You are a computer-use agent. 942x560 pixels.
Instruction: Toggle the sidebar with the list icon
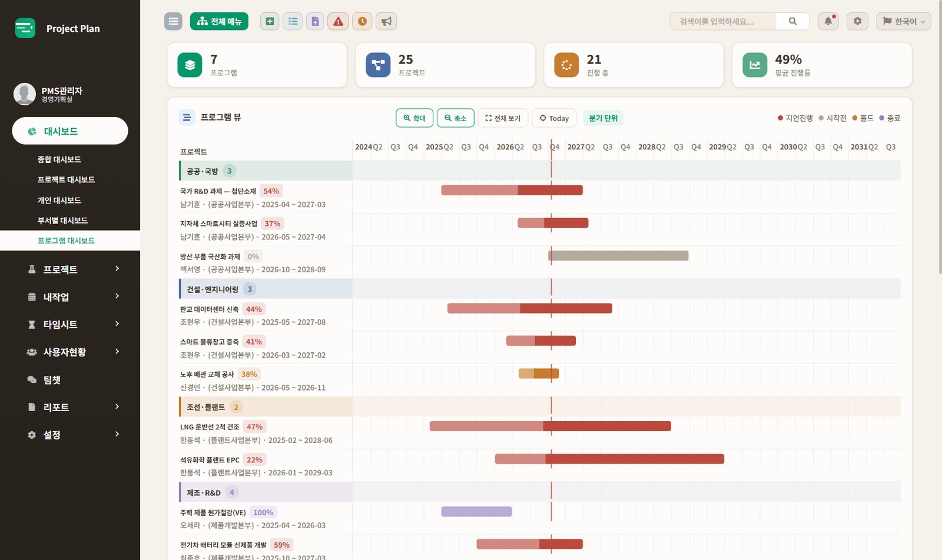tap(173, 21)
